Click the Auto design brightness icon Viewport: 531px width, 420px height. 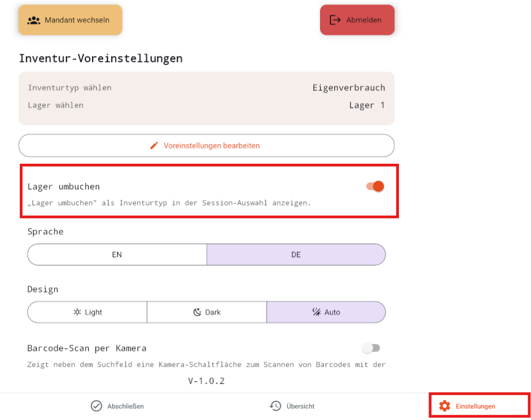[317, 312]
